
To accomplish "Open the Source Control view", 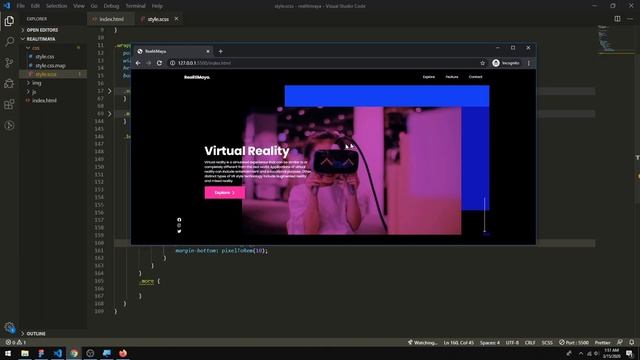I will 9,62.
